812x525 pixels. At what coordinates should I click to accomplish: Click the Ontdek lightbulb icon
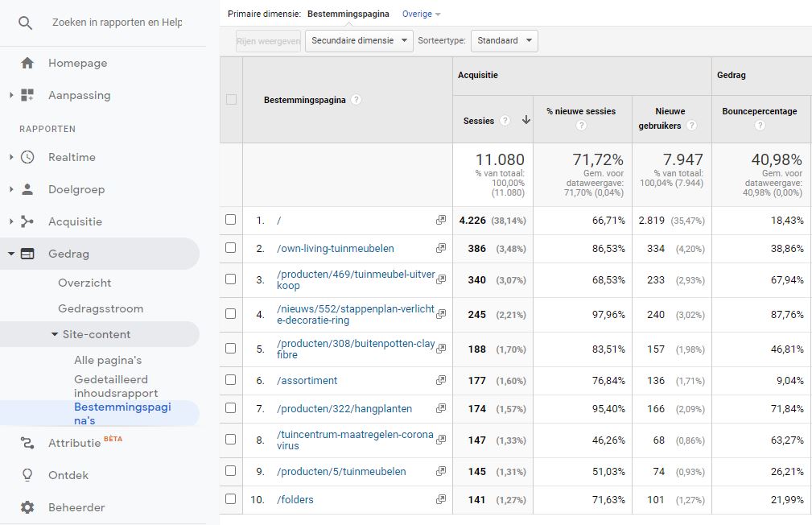point(27,475)
